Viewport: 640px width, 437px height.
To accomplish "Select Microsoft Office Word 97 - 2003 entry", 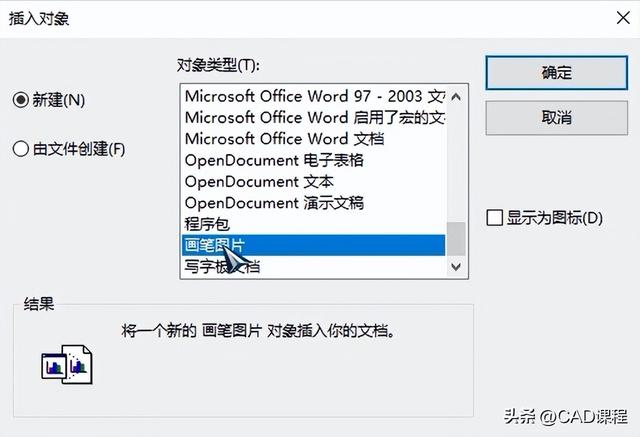I will pyautogui.click(x=312, y=96).
